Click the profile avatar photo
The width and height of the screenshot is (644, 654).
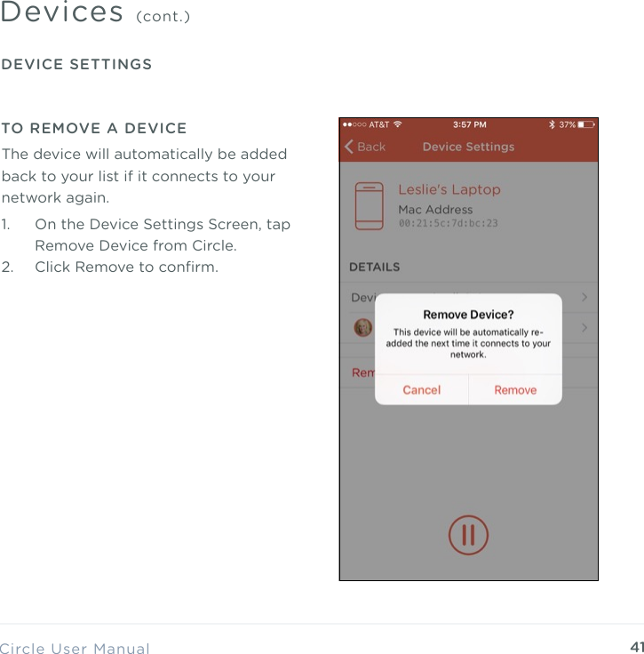pyautogui.click(x=362, y=327)
